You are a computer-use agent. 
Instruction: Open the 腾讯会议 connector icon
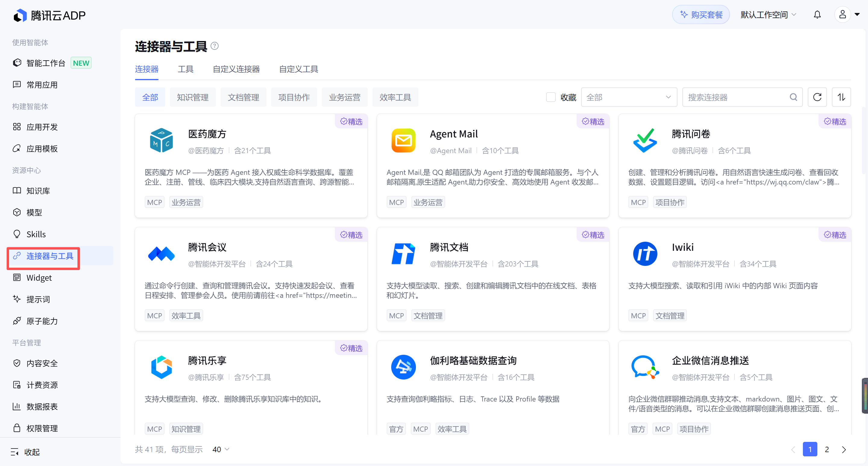[162, 254]
